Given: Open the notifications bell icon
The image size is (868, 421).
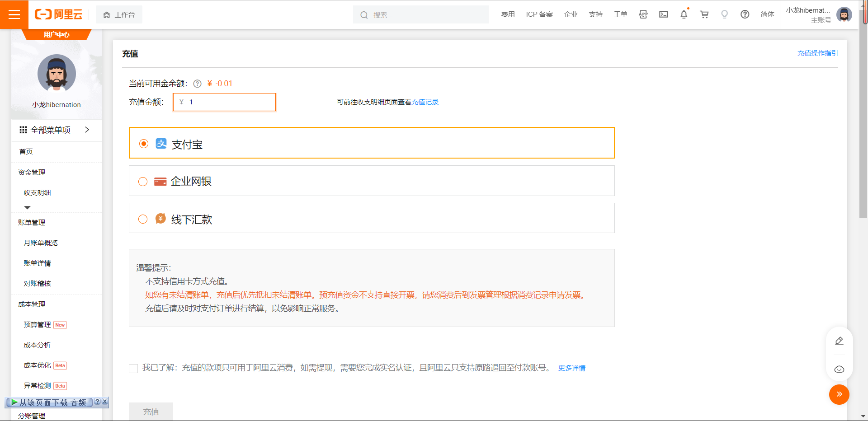Looking at the screenshot, I should 684,14.
